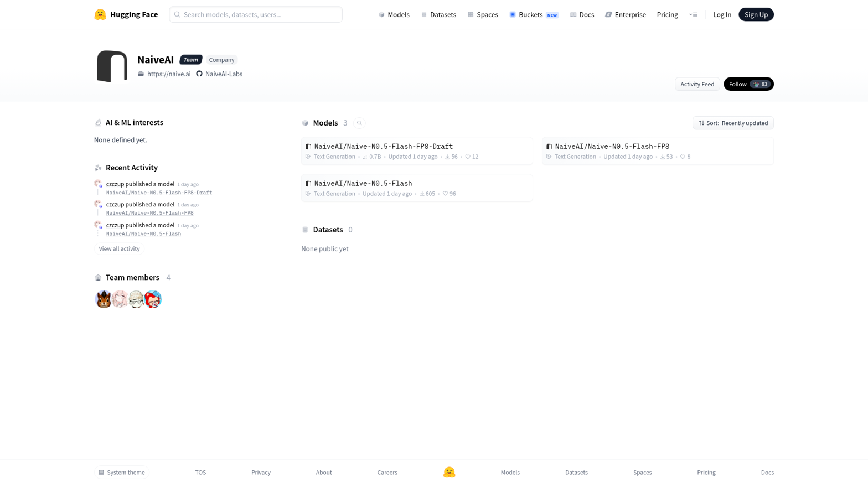Click the fourth team member avatar

(153, 299)
